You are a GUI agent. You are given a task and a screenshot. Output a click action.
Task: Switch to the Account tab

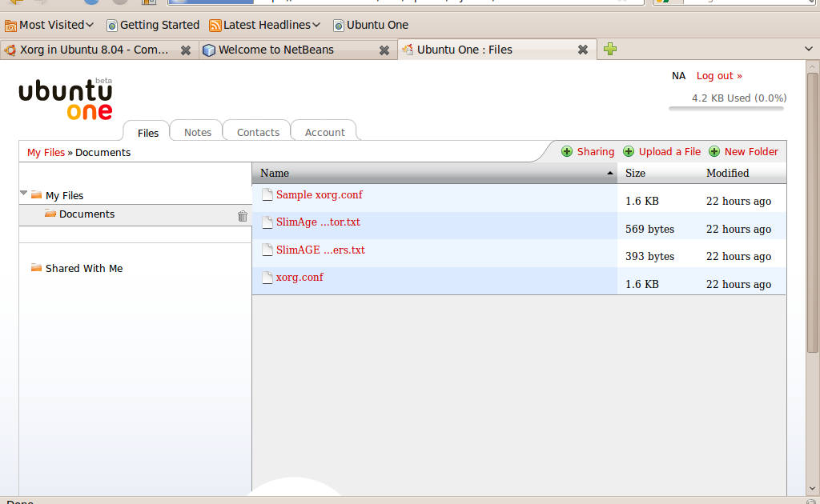[x=325, y=132]
